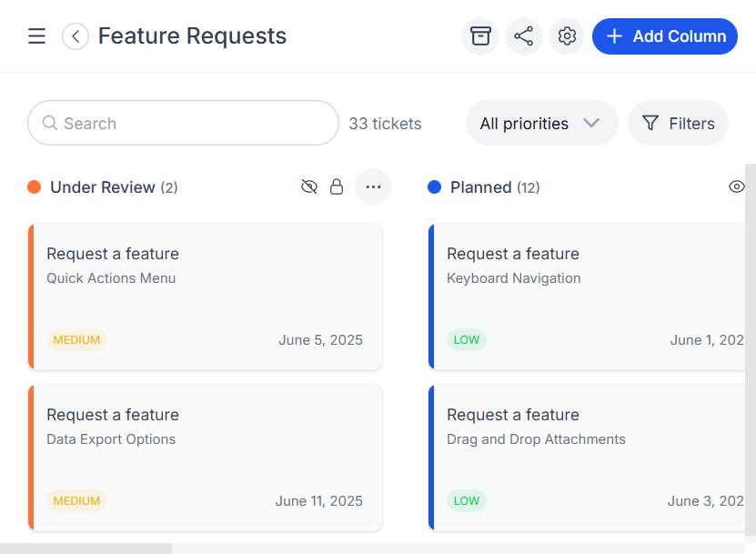Toggle Under Review column visibility eye-off icon

pyautogui.click(x=309, y=187)
